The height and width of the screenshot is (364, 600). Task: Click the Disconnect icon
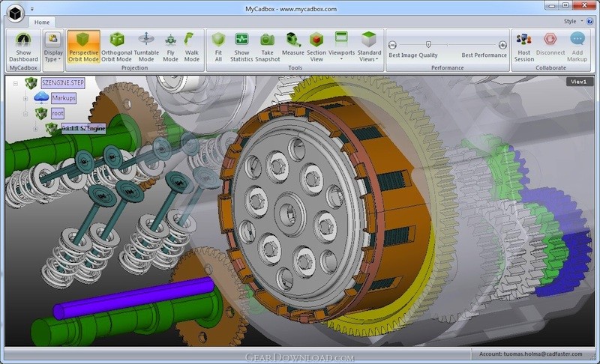(x=550, y=39)
